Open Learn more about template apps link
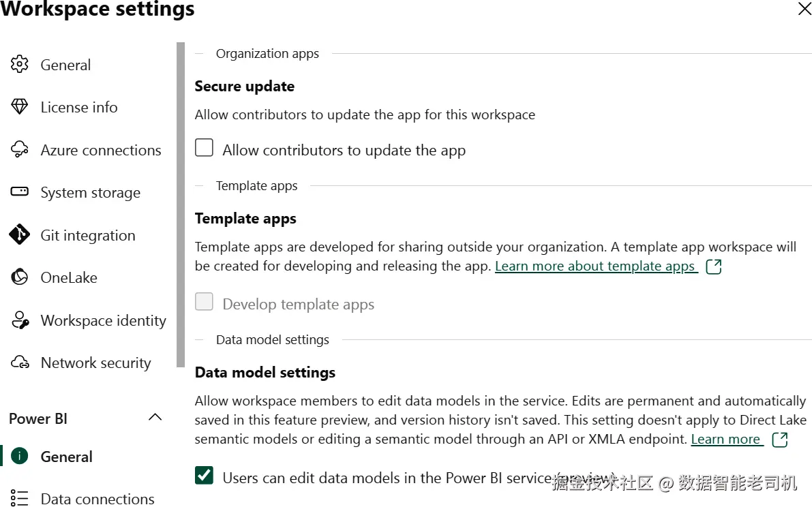This screenshot has width=812, height=507. (x=595, y=266)
